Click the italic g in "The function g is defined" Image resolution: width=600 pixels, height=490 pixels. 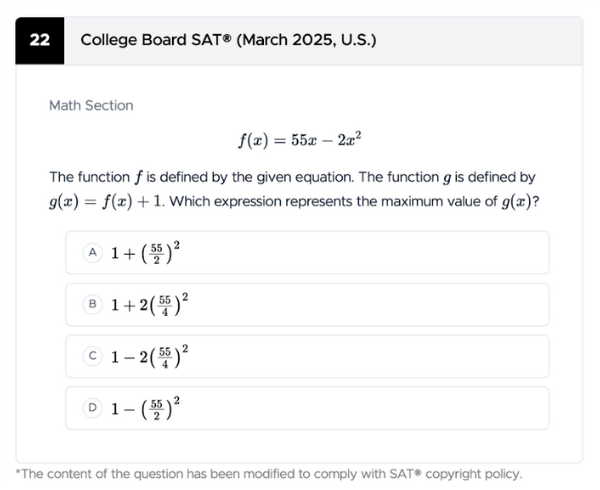(x=447, y=178)
